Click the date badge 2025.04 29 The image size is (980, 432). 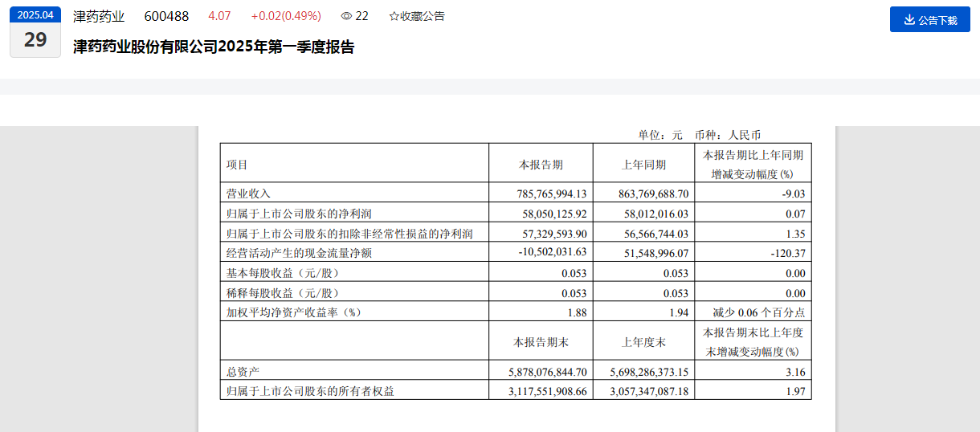coord(35,32)
